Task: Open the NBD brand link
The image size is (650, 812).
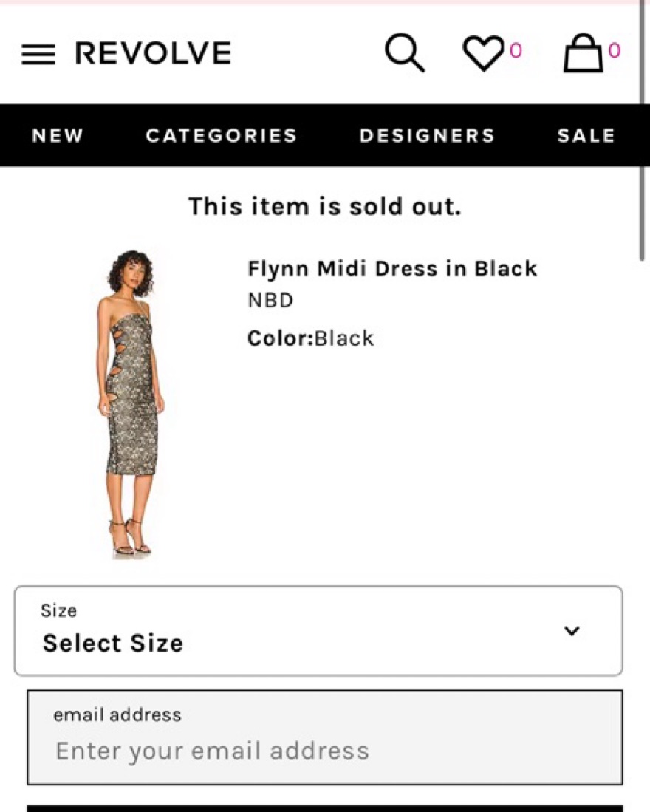Action: tap(270, 301)
